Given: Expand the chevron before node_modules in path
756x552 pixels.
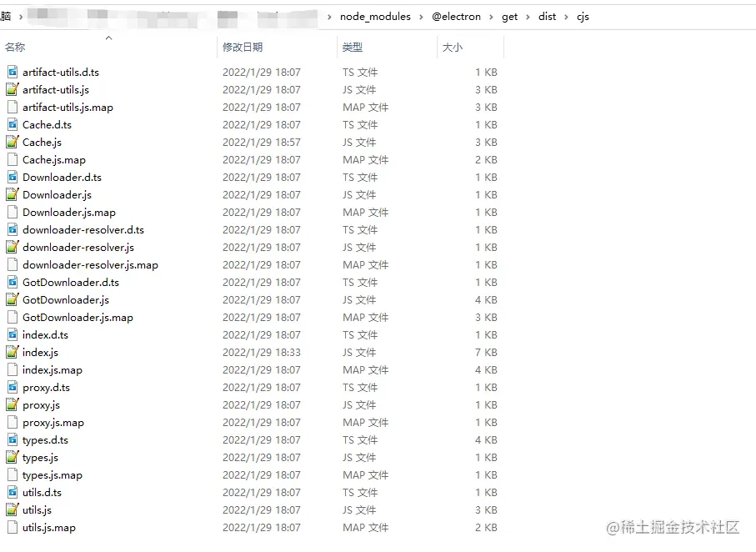Looking at the screenshot, I should (x=329, y=17).
